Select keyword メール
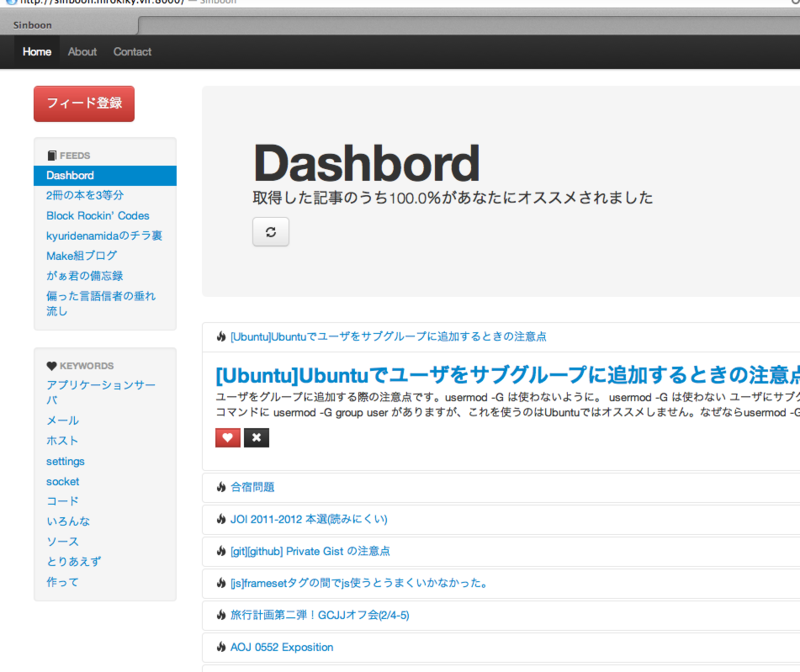Viewport: 800px width, 672px height. click(63, 420)
